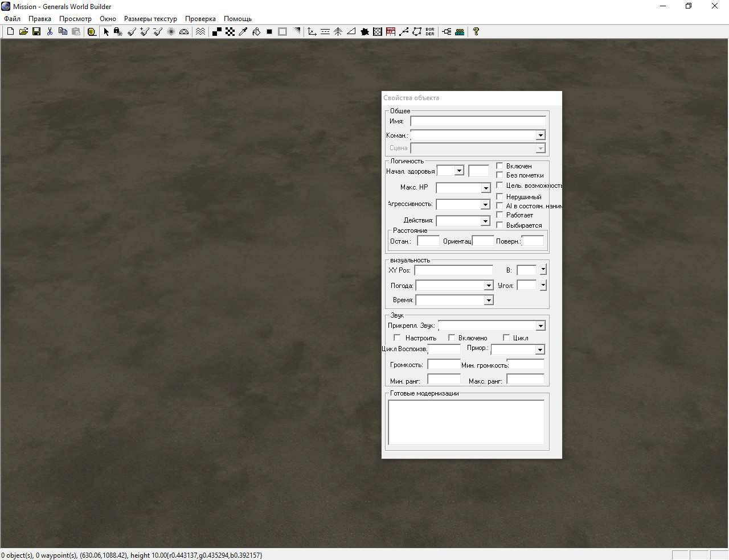Select the crosshatched square mesh tool
This screenshot has height=560, width=729.
(378, 32)
